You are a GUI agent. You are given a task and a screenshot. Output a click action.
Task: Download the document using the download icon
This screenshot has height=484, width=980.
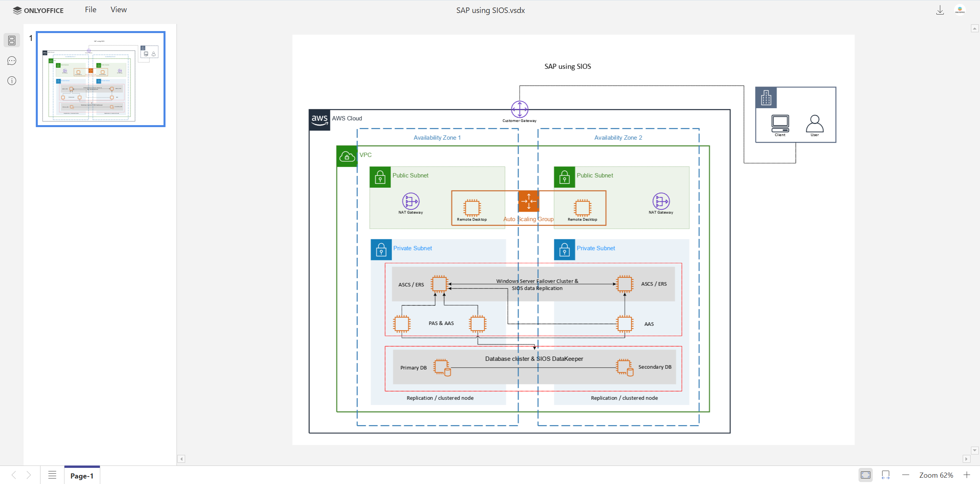940,10
